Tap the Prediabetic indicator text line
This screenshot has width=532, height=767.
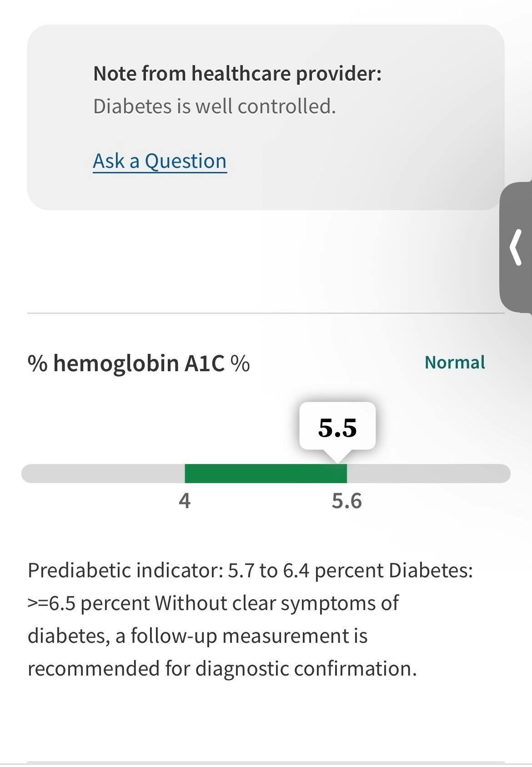pos(250,570)
